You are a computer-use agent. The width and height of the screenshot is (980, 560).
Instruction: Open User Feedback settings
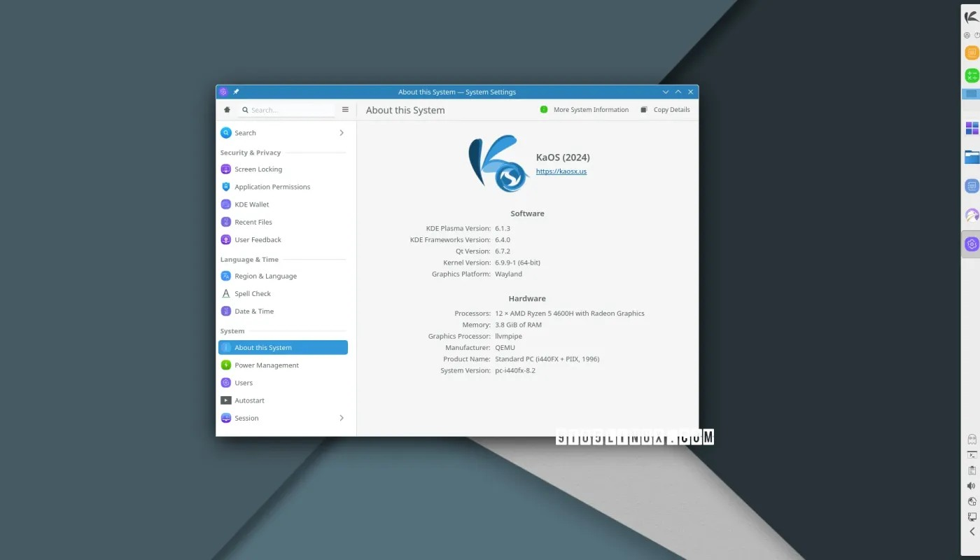(x=283, y=239)
